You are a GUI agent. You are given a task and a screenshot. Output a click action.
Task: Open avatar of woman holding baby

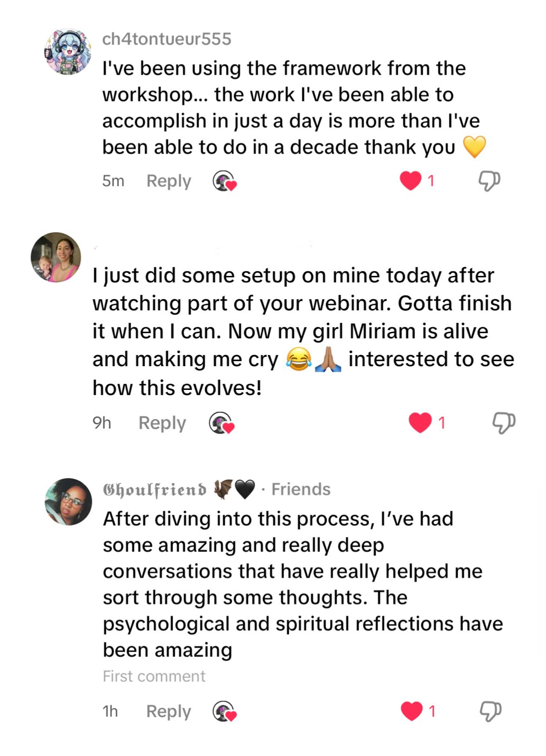56,257
